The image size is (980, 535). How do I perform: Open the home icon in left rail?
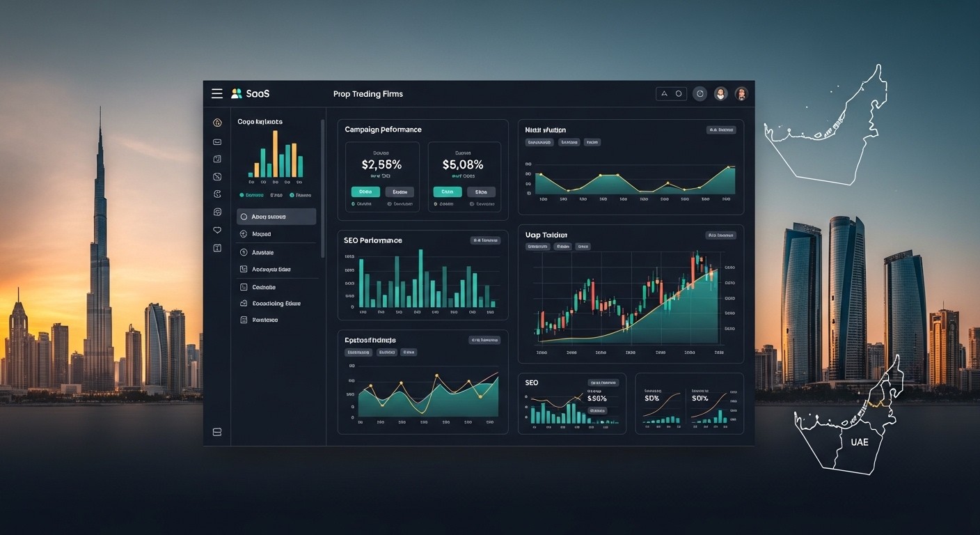pyautogui.click(x=217, y=123)
